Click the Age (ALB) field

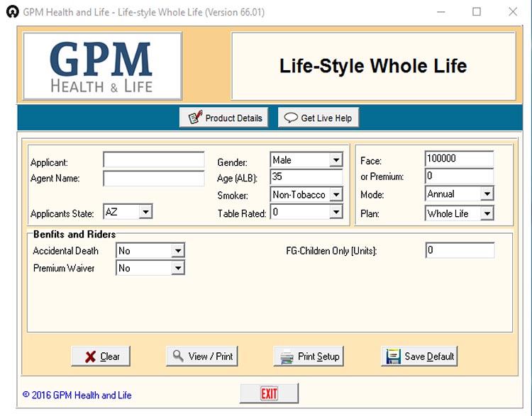306,176
